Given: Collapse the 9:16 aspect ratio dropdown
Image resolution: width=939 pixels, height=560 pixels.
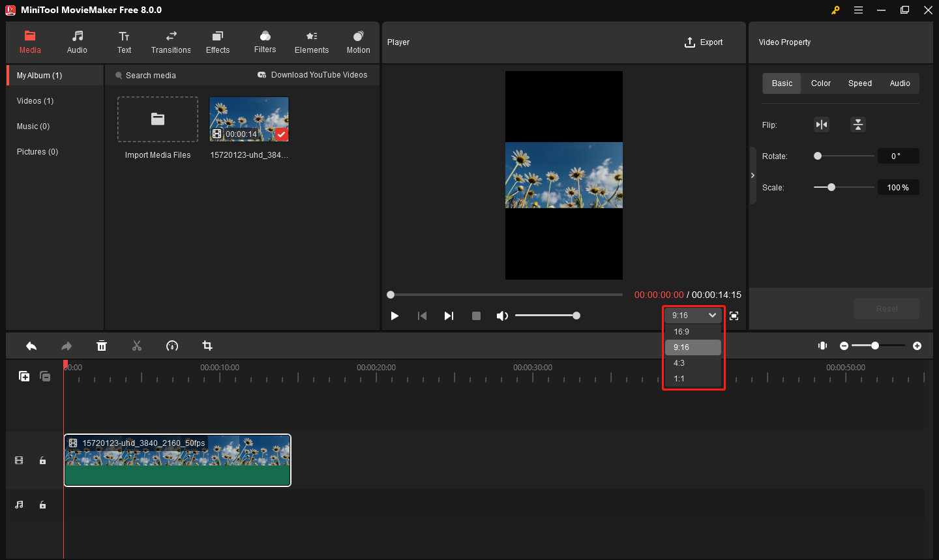Looking at the screenshot, I should point(694,316).
